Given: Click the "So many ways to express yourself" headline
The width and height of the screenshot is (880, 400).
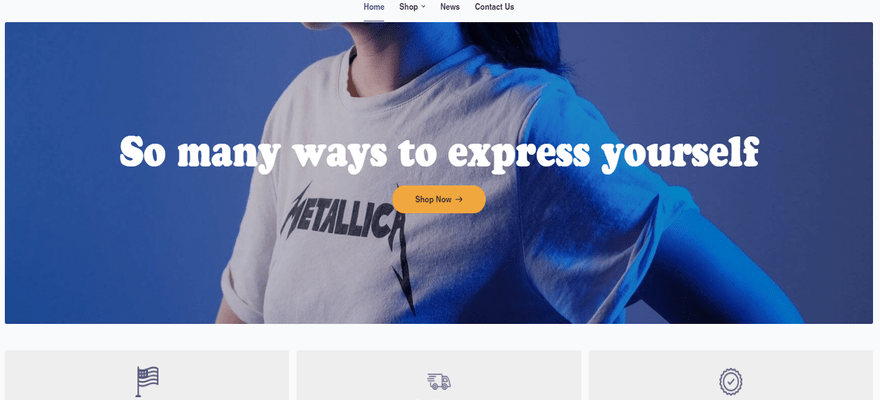Looking at the screenshot, I should tap(439, 152).
